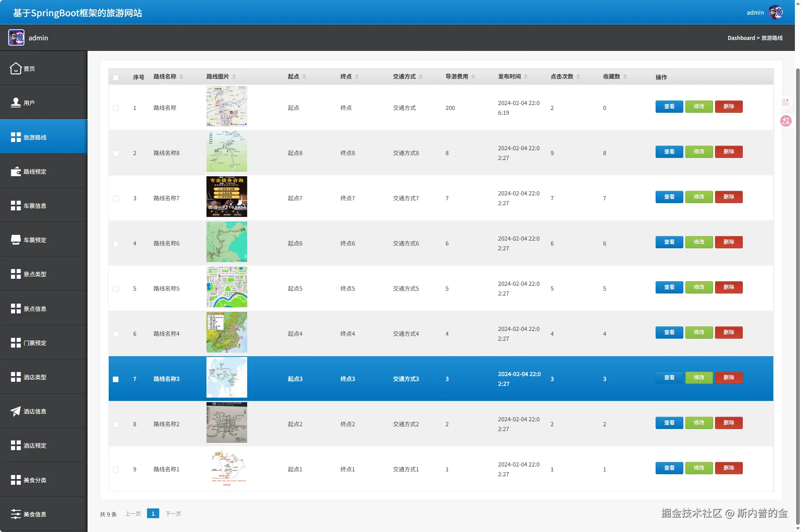
Task: Click 查看 button for 路线名称7 row
Action: pyautogui.click(x=669, y=197)
